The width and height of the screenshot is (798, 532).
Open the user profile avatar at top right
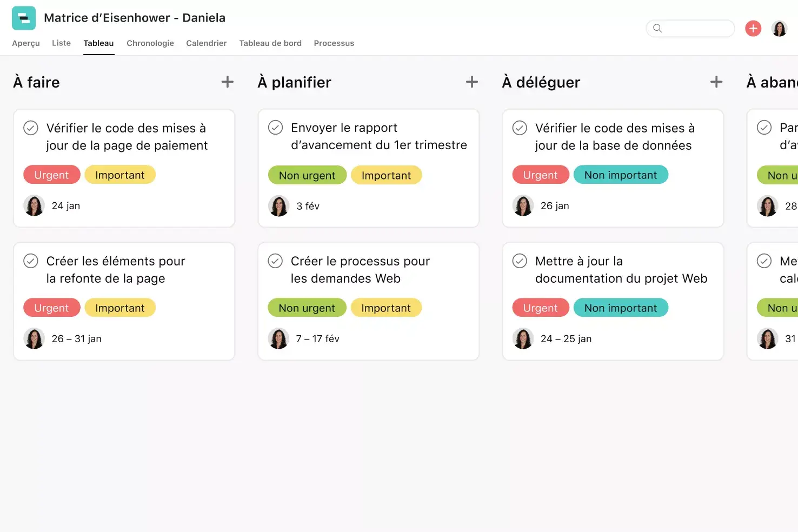pyautogui.click(x=779, y=28)
